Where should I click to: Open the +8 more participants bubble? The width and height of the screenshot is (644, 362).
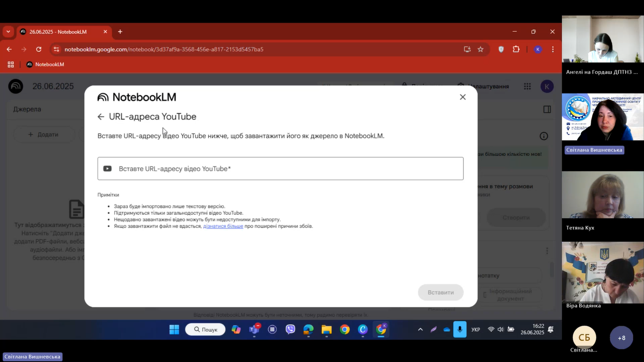tap(621, 338)
